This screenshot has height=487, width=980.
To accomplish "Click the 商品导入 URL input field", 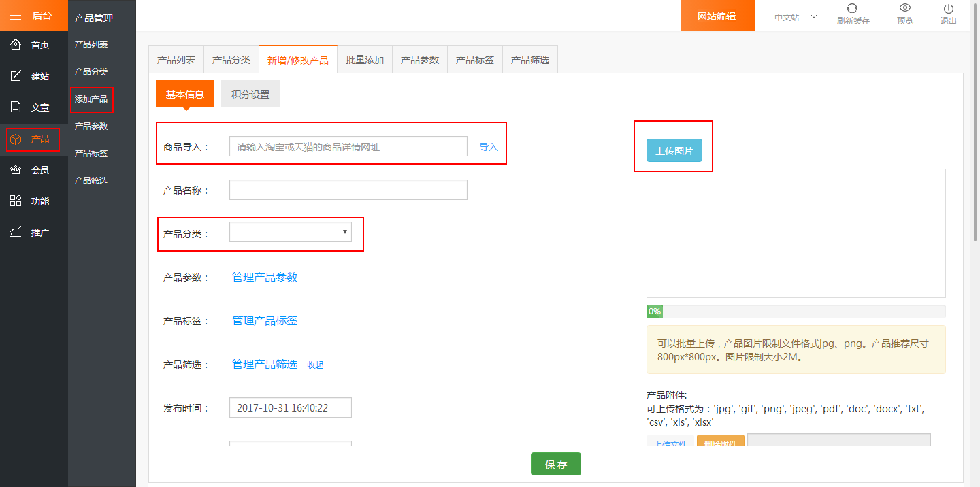I will [x=348, y=146].
